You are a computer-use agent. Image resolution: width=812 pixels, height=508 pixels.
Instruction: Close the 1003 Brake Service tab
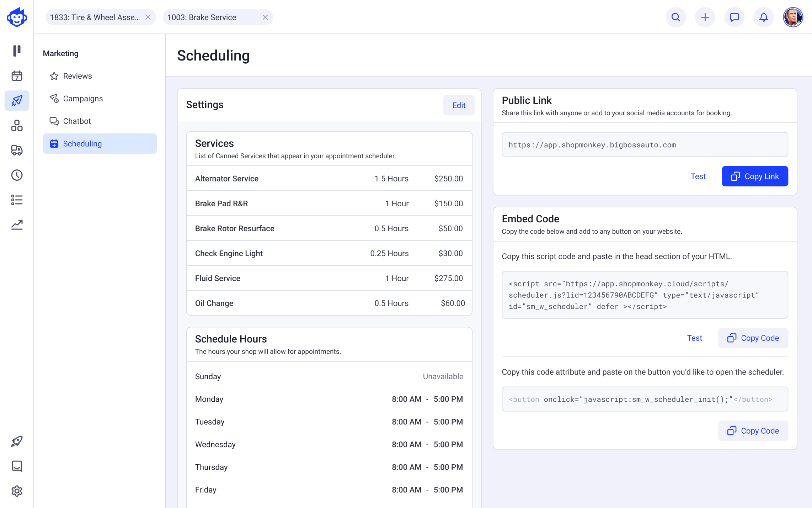265,17
